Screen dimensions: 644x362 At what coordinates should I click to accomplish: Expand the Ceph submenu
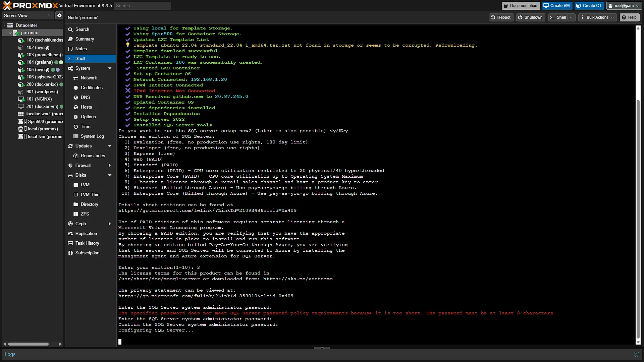[x=110, y=224]
